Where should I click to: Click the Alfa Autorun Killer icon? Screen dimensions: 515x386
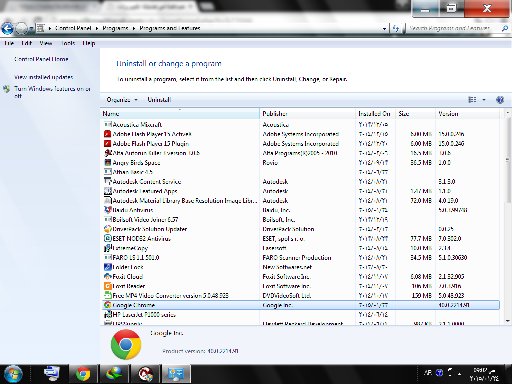click(107, 153)
